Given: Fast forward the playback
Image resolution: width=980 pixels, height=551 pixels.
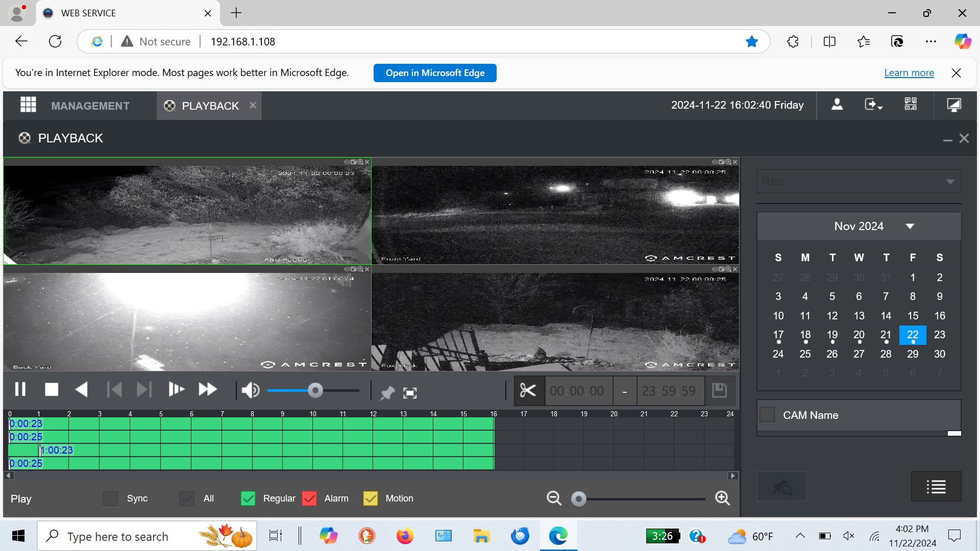Looking at the screenshot, I should pyautogui.click(x=208, y=390).
